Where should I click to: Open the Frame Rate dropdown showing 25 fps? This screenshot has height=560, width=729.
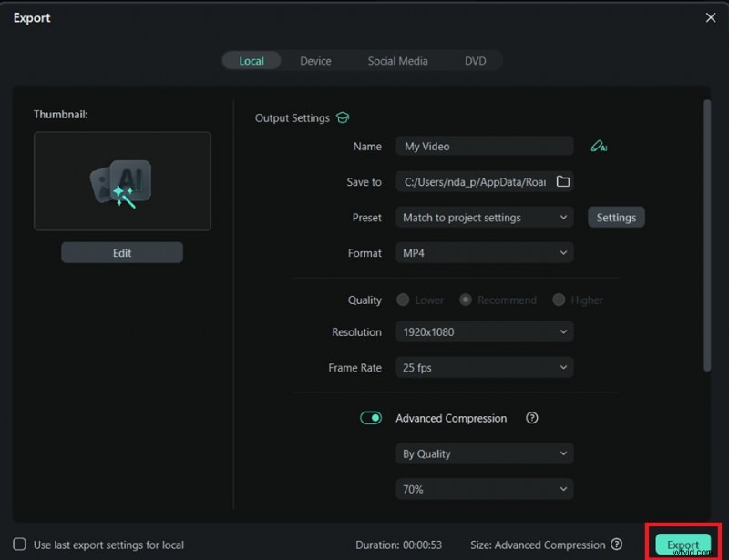click(484, 367)
